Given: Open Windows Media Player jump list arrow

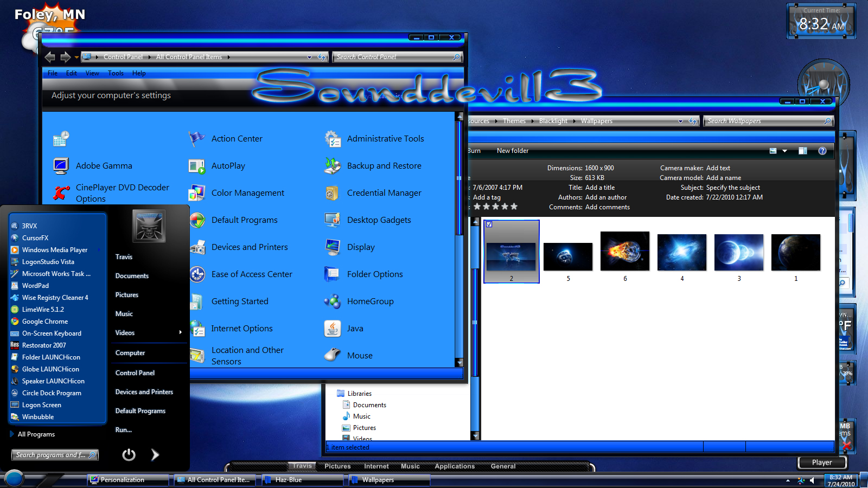Looking at the screenshot, I should (x=100, y=250).
